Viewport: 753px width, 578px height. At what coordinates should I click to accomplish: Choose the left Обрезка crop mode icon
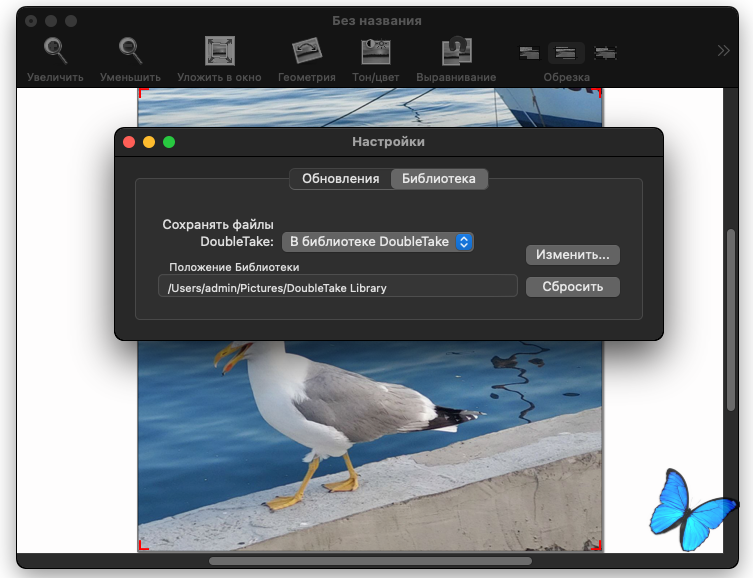(x=529, y=53)
